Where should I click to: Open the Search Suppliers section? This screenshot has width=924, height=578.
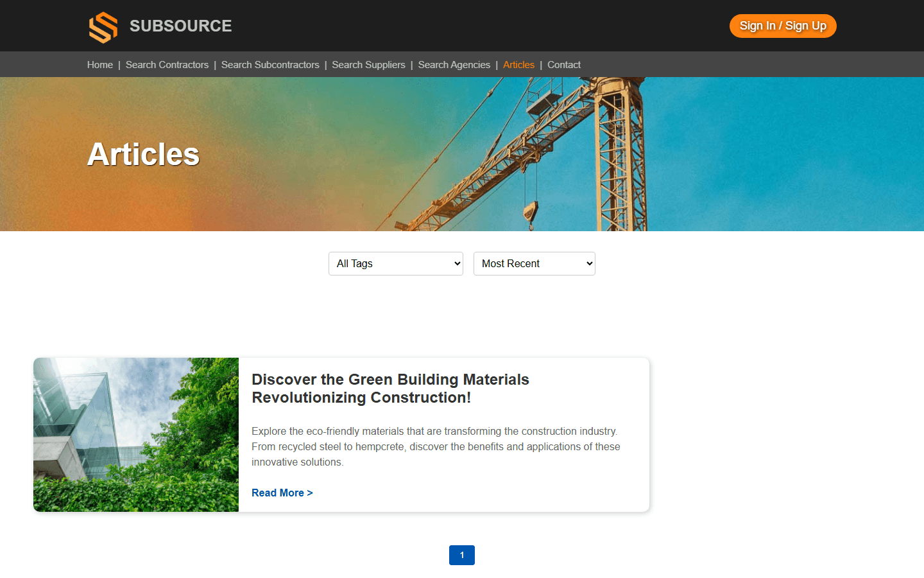click(x=368, y=64)
